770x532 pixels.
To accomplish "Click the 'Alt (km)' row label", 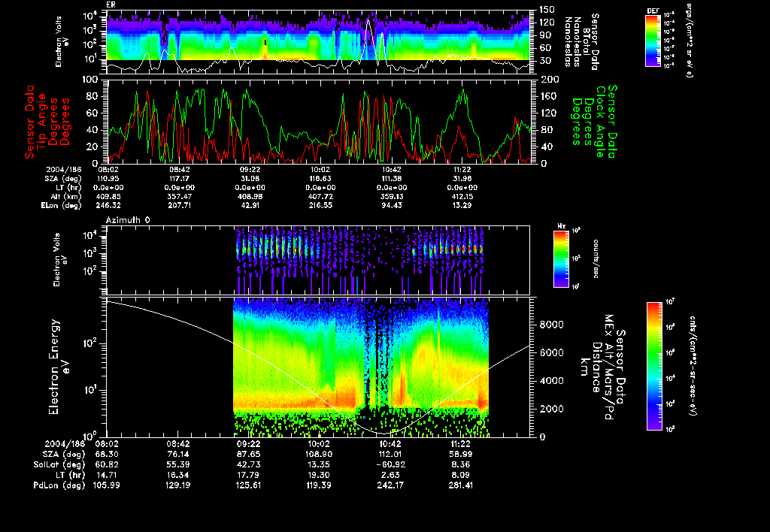I will click(68, 197).
